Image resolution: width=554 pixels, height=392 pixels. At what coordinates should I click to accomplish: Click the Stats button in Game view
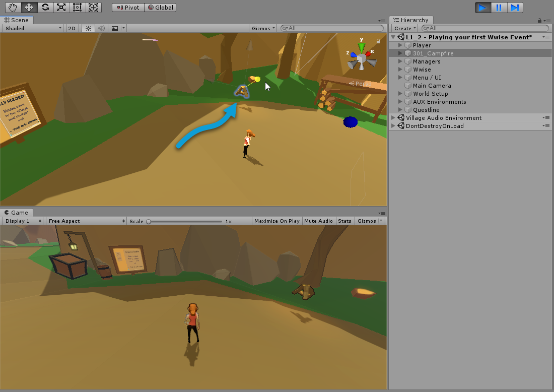pos(344,221)
